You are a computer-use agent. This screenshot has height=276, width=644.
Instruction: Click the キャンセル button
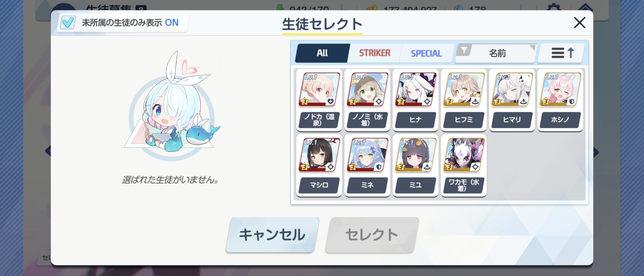point(272,235)
